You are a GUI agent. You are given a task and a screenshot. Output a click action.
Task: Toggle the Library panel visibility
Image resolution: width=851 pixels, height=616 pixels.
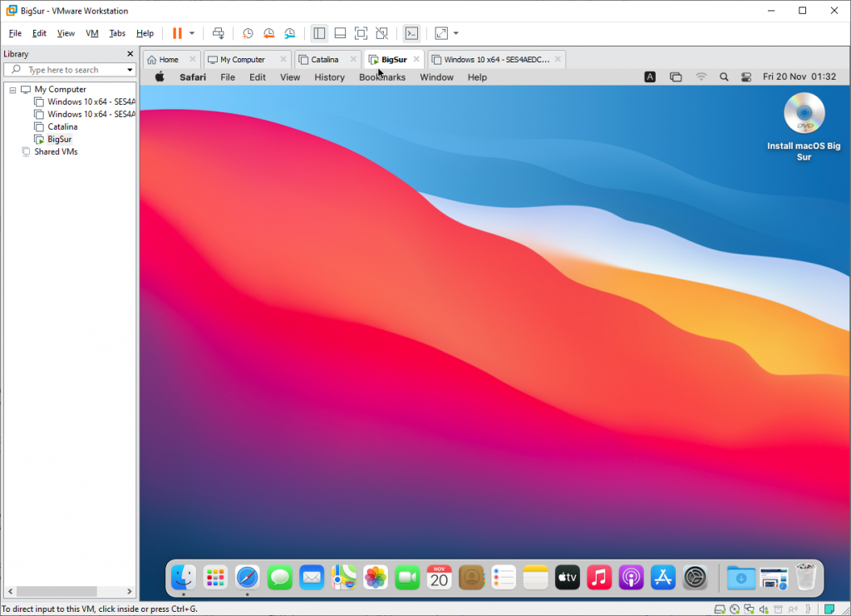click(320, 33)
